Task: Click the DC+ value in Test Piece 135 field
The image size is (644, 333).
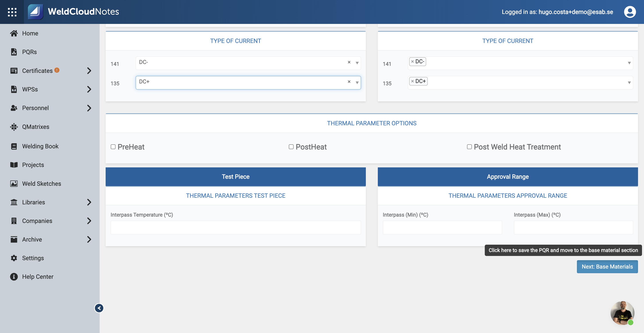Action: pyautogui.click(x=144, y=81)
